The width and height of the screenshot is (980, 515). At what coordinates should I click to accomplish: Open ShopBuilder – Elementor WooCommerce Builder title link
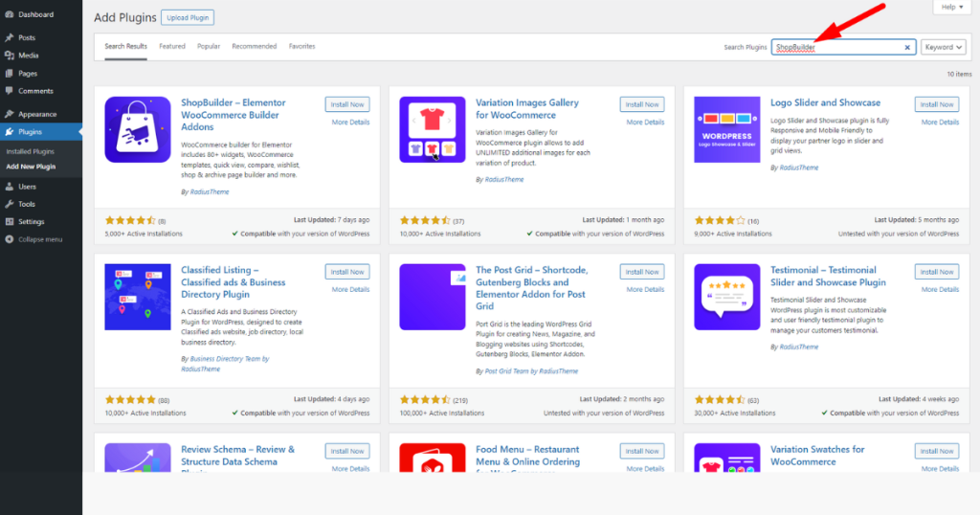(234, 115)
